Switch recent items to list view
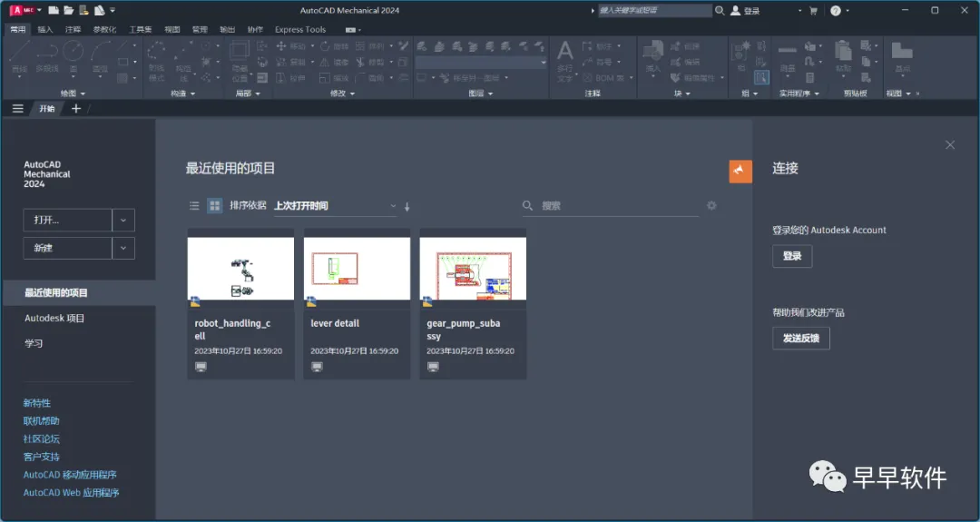Screen dimensions: 980x522 [194, 206]
